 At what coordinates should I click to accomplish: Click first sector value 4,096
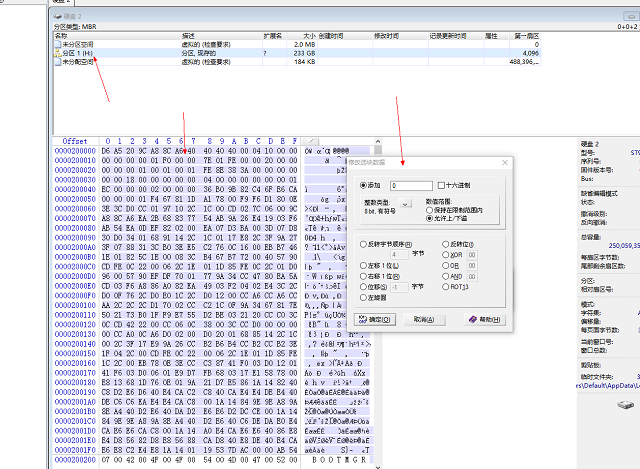pos(531,53)
